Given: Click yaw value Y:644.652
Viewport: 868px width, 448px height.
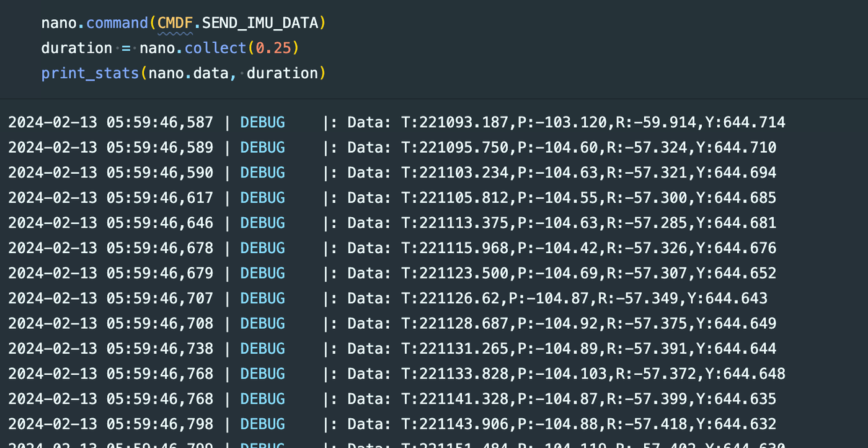Looking at the screenshot, I should coord(737,273).
